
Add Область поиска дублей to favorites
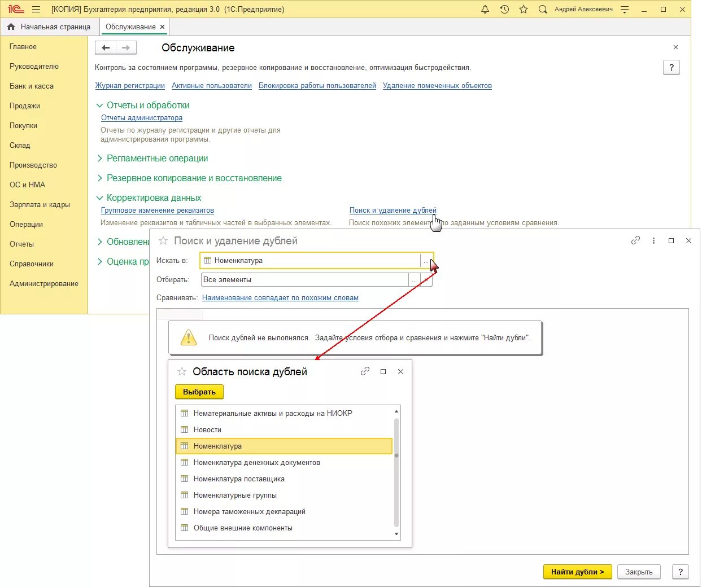click(x=182, y=372)
